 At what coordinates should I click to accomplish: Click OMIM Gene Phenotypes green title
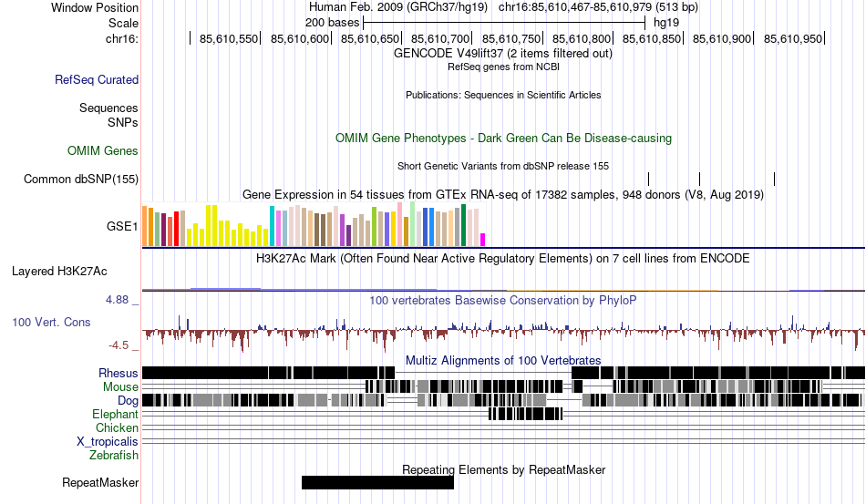click(x=503, y=138)
